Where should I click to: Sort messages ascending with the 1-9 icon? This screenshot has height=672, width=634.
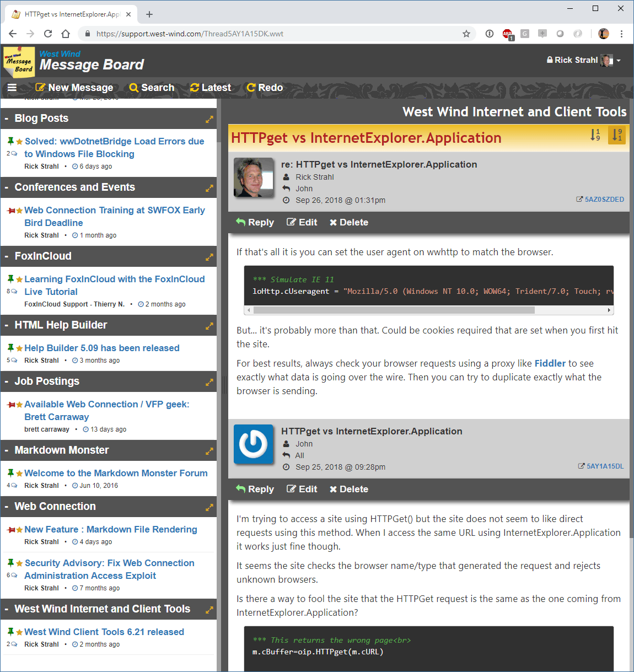[595, 135]
